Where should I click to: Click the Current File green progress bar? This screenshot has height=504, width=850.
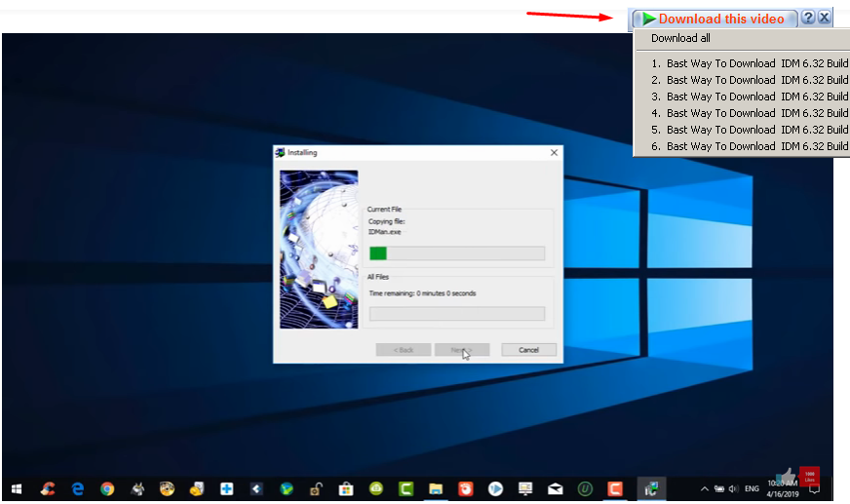[457, 253]
